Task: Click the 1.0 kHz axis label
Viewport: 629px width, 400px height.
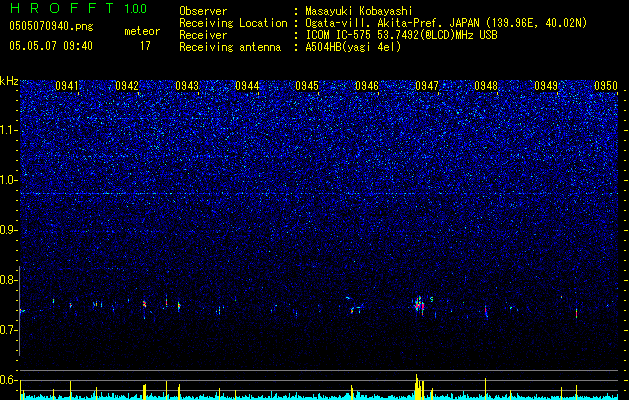Action: [9, 180]
